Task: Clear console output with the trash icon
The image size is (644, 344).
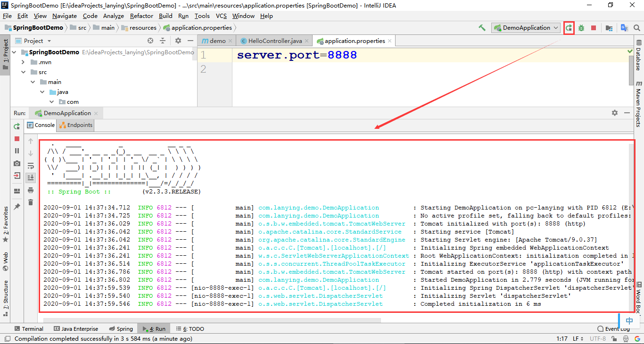Action: [31, 202]
